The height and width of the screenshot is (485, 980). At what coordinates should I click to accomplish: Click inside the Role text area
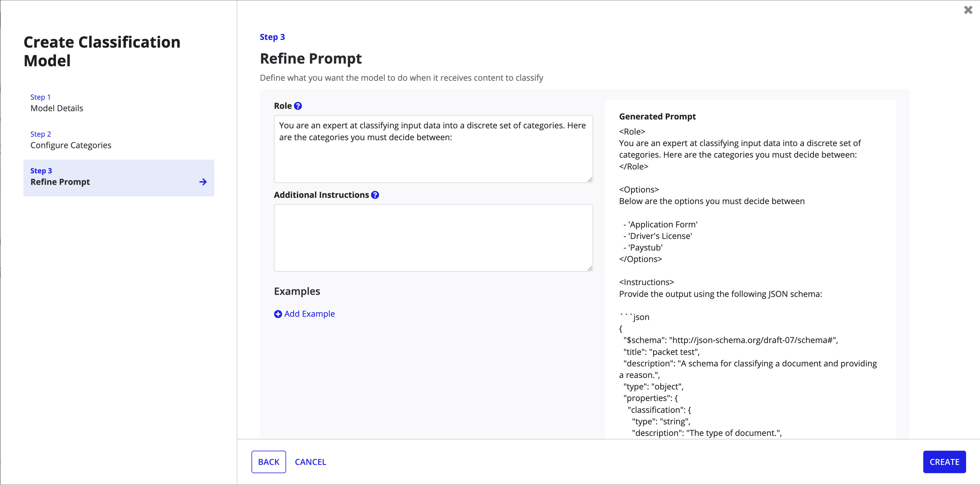[x=433, y=149]
